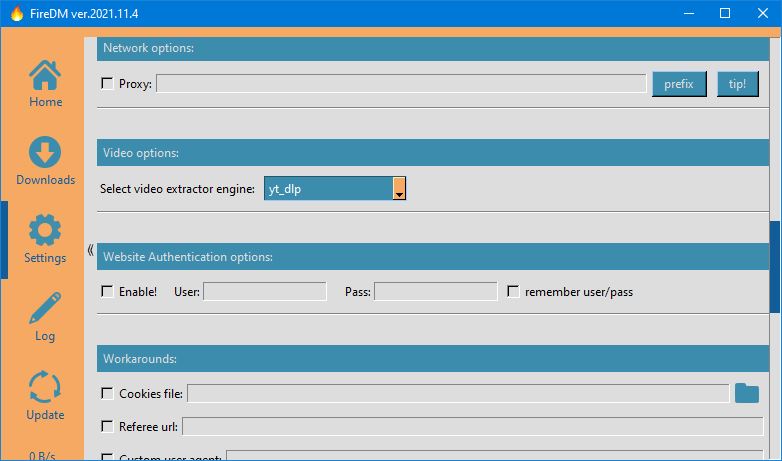
Task: Click the settings vertical scrollbar thumb
Action: (775, 267)
